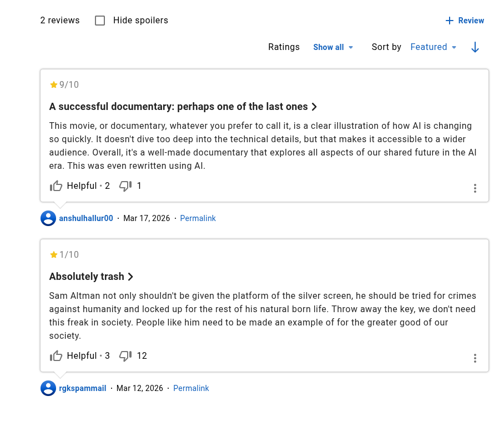Click thumbs up on the 9/10 review
This screenshot has height=421, width=504.
(56, 186)
